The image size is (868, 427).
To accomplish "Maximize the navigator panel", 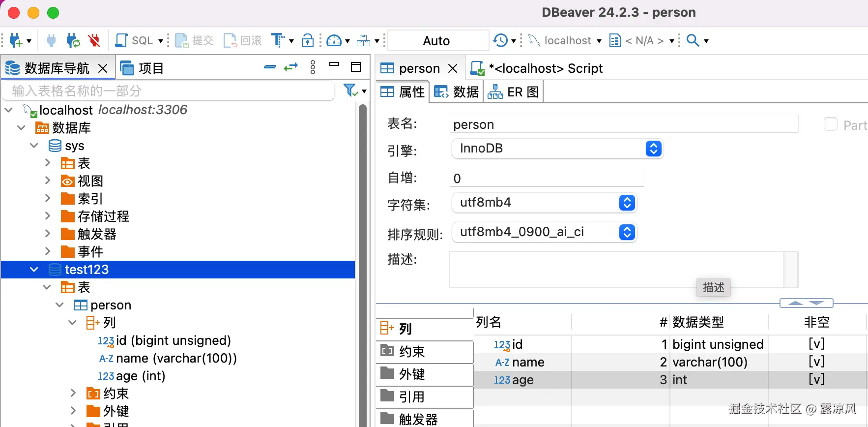I will (356, 66).
